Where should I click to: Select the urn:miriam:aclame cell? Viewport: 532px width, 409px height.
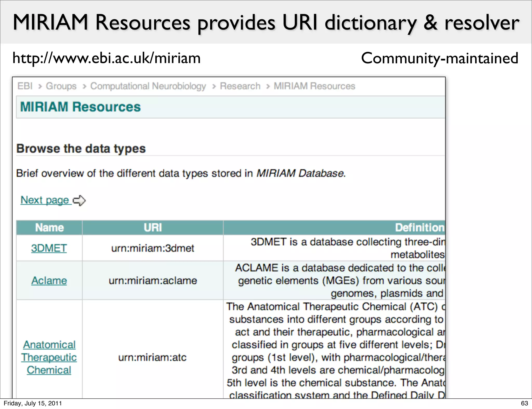coord(153,281)
